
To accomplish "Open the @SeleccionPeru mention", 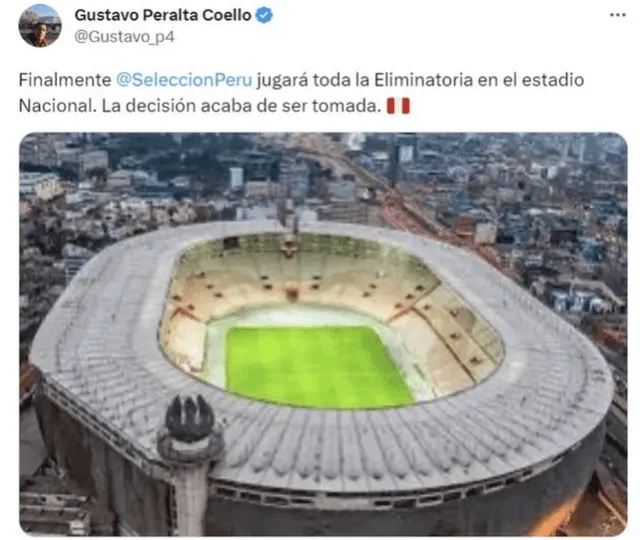I will tap(184, 80).
